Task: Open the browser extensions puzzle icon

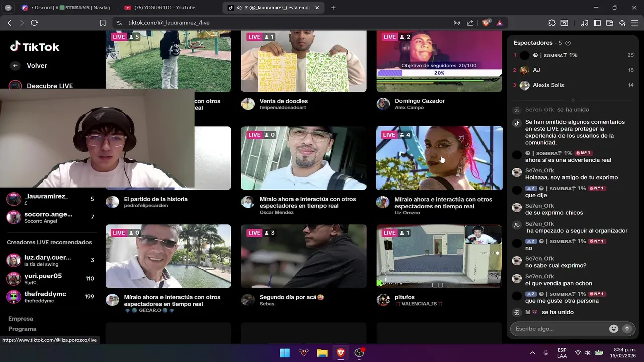Action: click(552, 23)
